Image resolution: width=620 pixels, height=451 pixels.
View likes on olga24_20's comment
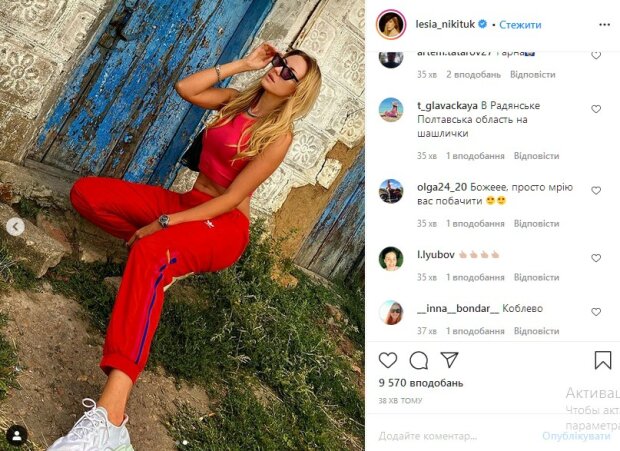click(475, 223)
